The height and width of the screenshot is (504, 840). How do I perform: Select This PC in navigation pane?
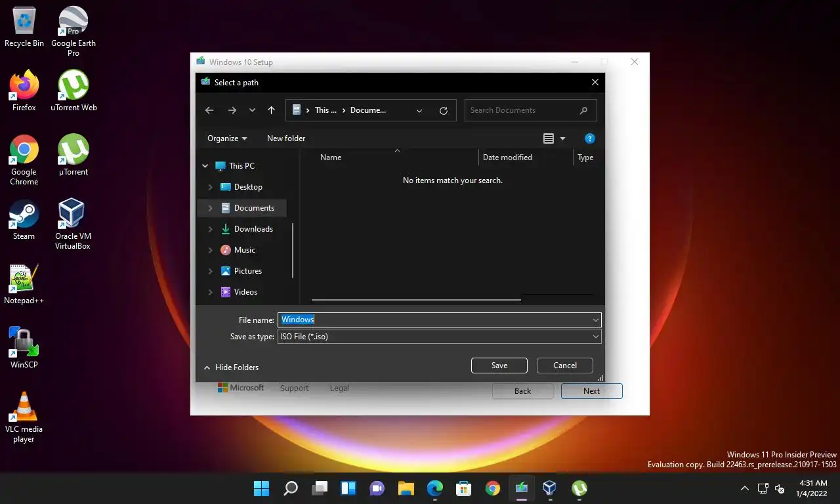coord(235,166)
